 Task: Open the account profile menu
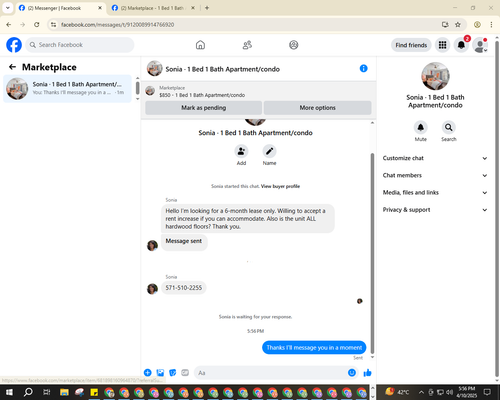(x=480, y=45)
